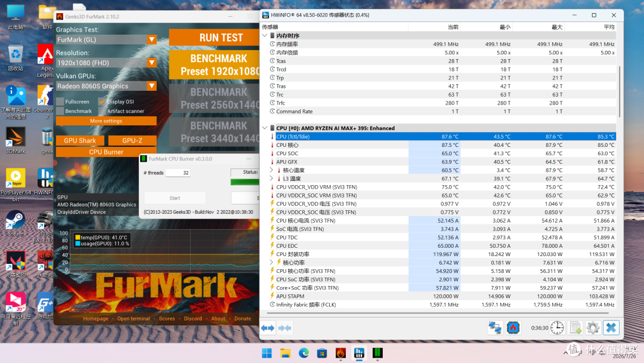Run BENCHMARK Preset 2560x1440

[215, 99]
